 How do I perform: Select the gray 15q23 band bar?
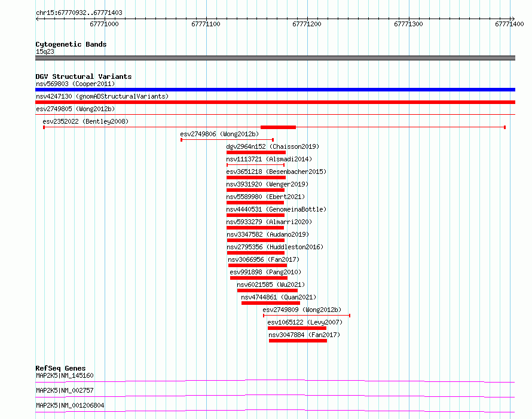pos(275,58)
